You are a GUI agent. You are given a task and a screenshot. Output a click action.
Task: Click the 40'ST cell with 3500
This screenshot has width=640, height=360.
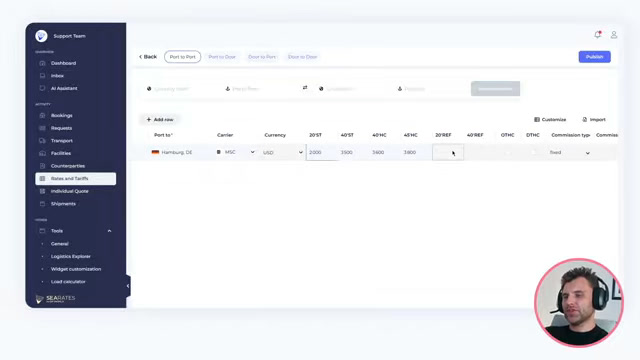click(x=353, y=152)
